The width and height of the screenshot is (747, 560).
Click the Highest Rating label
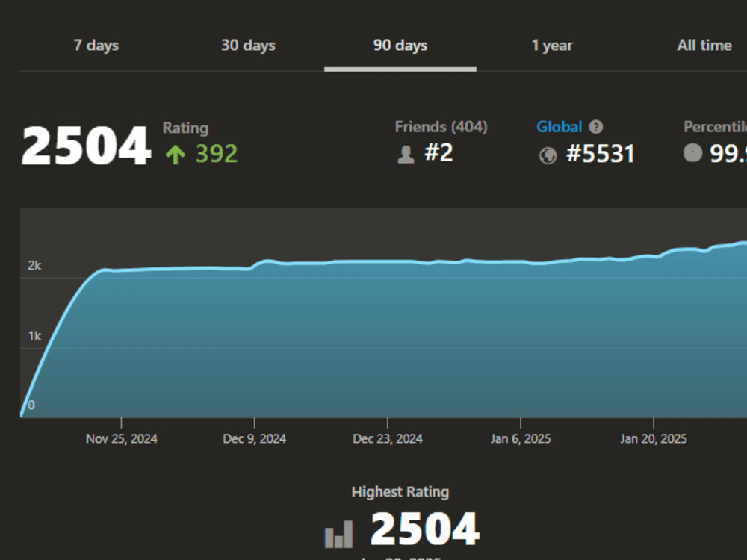[400, 491]
